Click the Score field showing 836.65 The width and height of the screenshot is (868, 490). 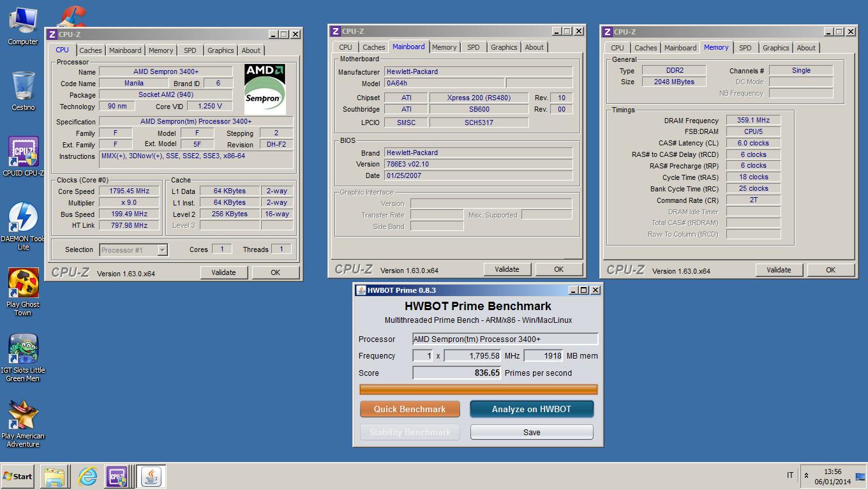tap(457, 373)
